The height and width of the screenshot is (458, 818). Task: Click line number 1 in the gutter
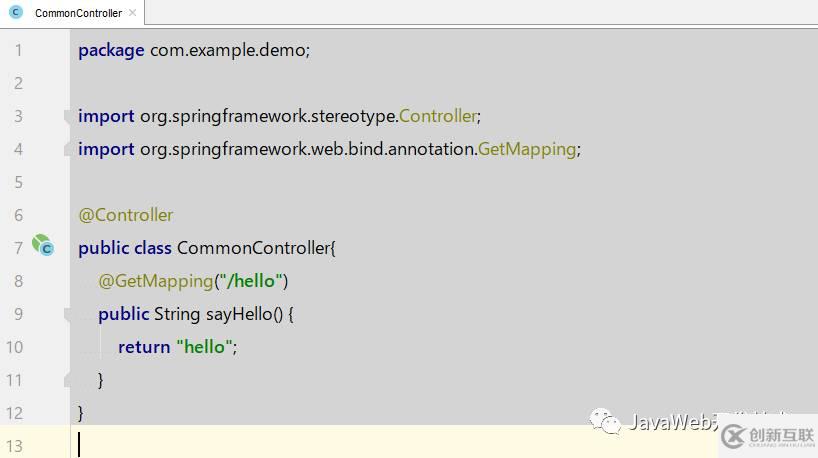click(18, 50)
